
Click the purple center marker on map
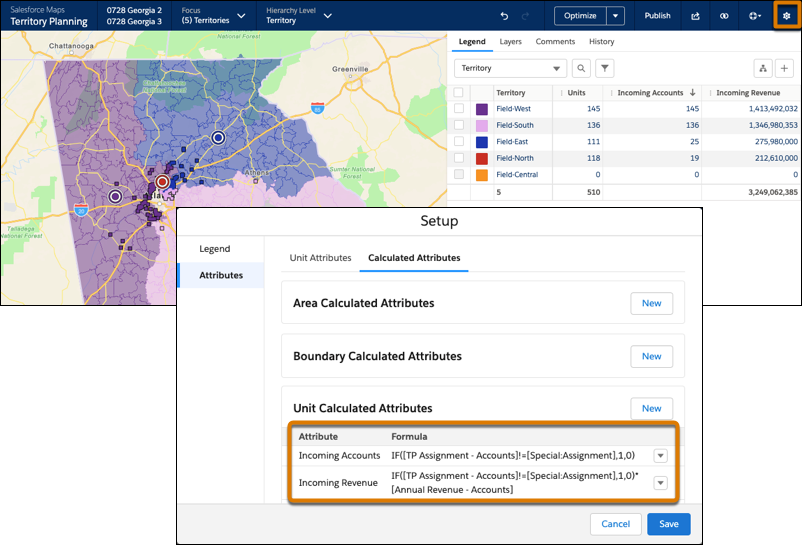[115, 196]
